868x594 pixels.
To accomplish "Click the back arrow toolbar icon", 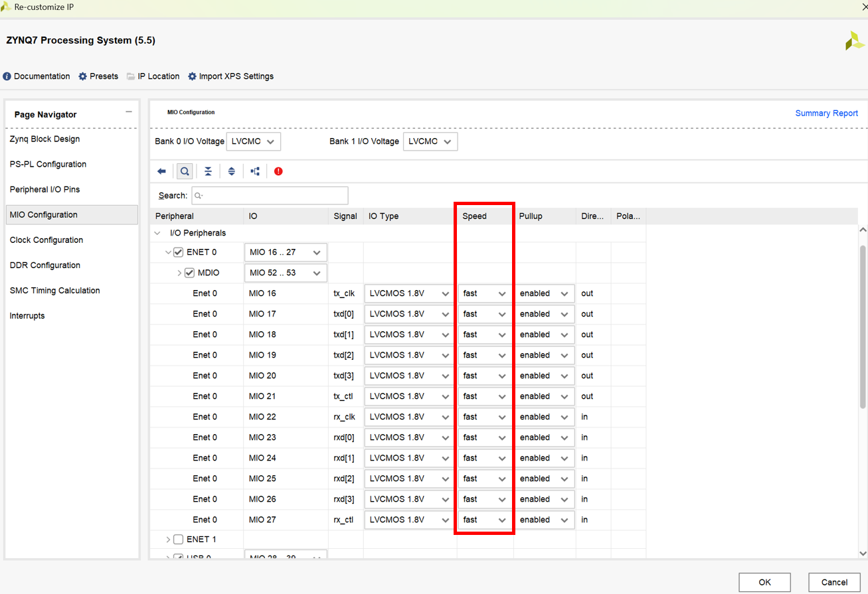I will click(x=161, y=171).
